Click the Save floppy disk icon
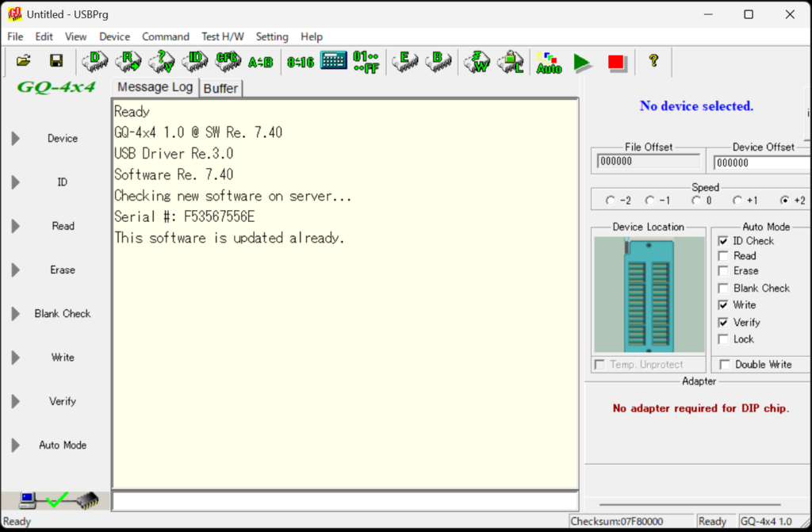The height and width of the screenshot is (532, 812). coord(56,61)
